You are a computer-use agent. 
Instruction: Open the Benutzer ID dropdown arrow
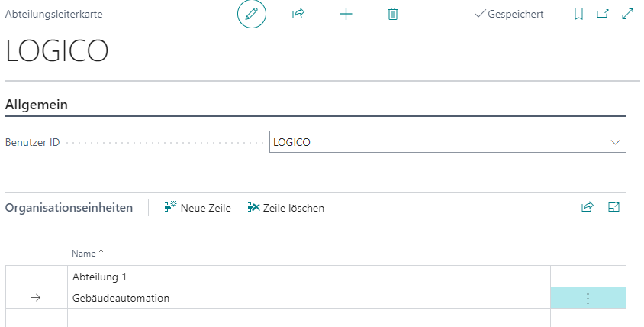(615, 142)
